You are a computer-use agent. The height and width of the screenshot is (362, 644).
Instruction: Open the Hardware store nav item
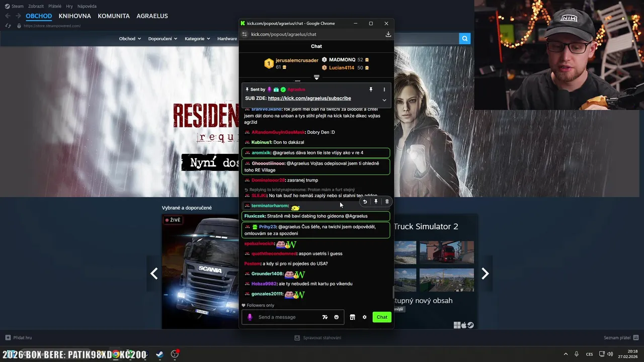227,39
